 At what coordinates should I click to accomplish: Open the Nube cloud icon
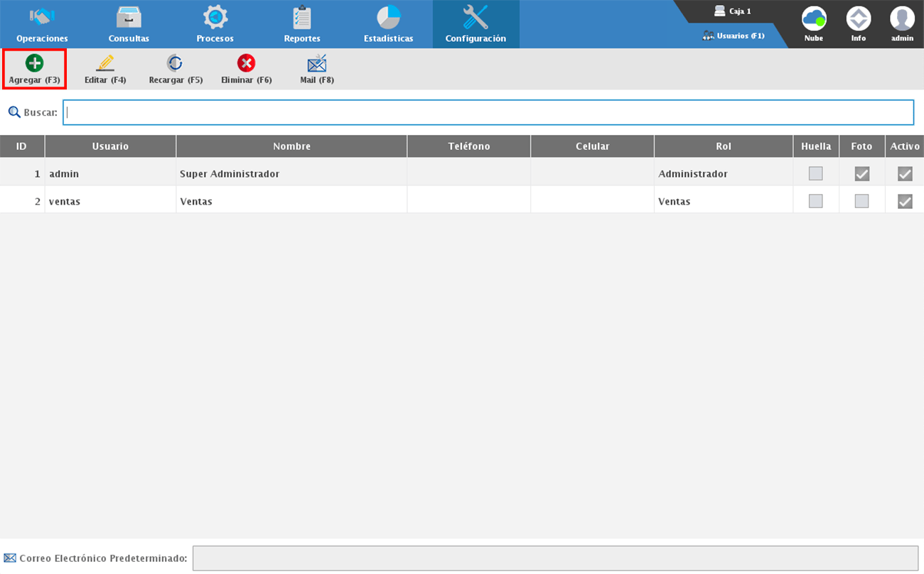pos(814,19)
